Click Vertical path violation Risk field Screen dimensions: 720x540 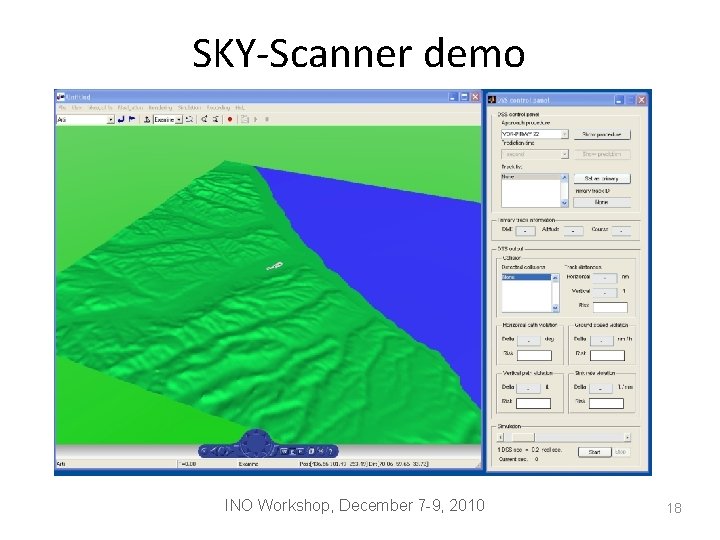[534, 403]
